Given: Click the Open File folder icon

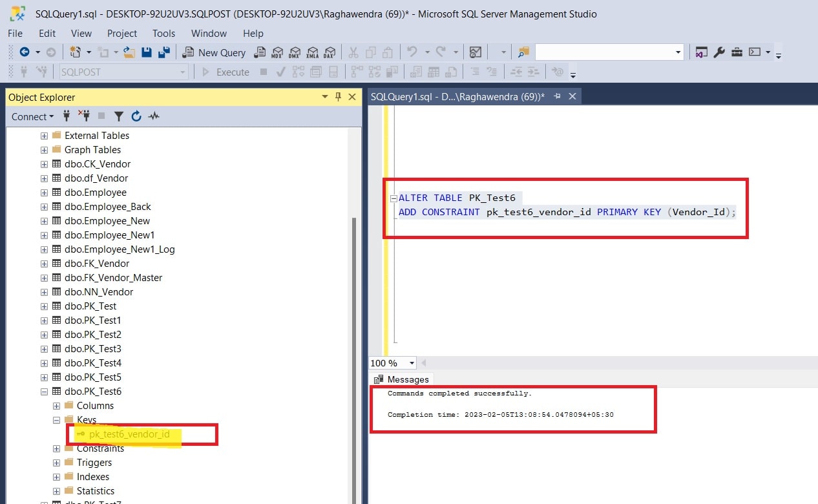Looking at the screenshot, I should (129, 52).
